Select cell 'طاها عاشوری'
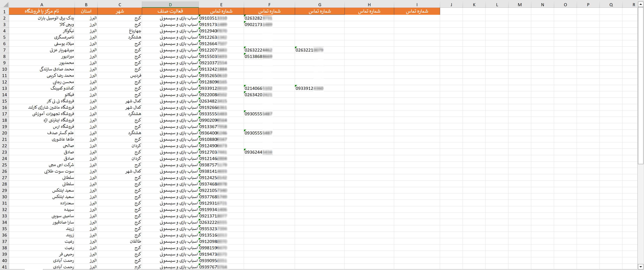644x270 pixels. pyautogui.click(x=42, y=139)
